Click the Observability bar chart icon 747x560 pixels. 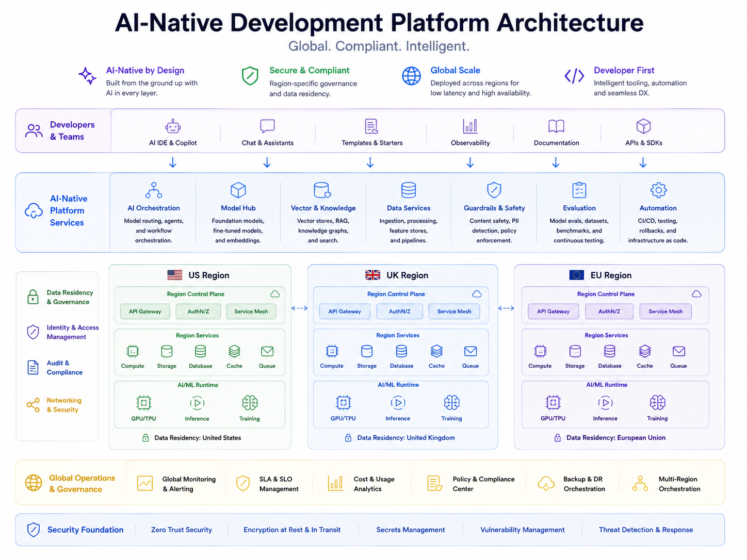470,126
